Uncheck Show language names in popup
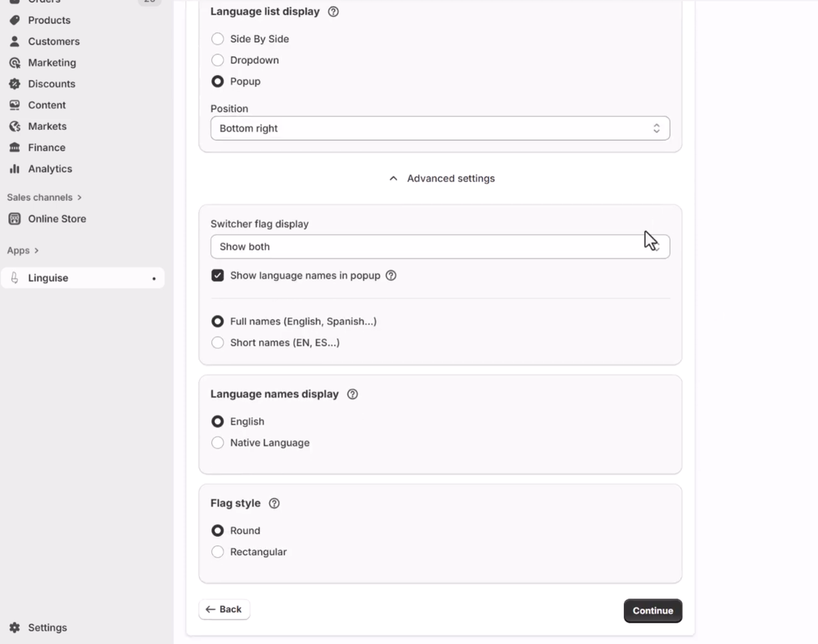 click(x=218, y=275)
